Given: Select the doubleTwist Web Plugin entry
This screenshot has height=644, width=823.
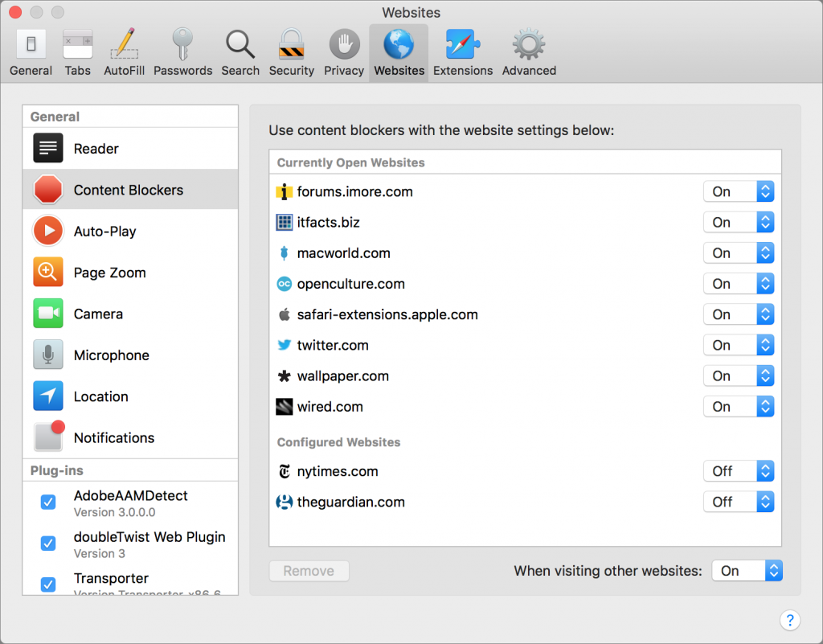Looking at the screenshot, I should point(130,544).
